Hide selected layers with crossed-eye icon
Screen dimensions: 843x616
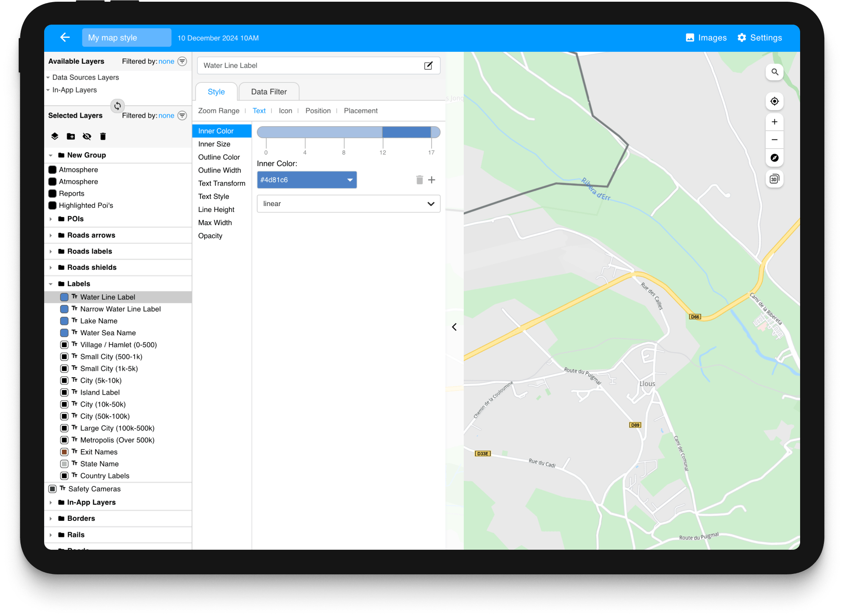[x=87, y=136]
